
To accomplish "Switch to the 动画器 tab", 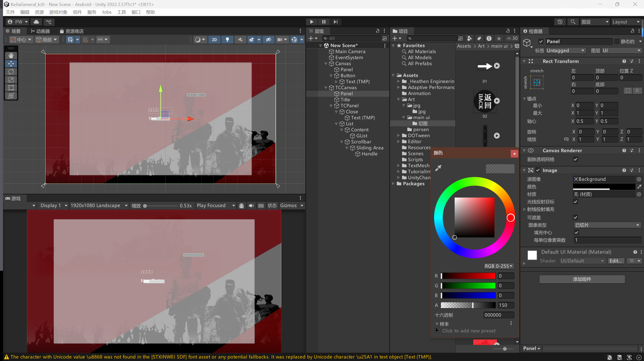I will point(41,31).
